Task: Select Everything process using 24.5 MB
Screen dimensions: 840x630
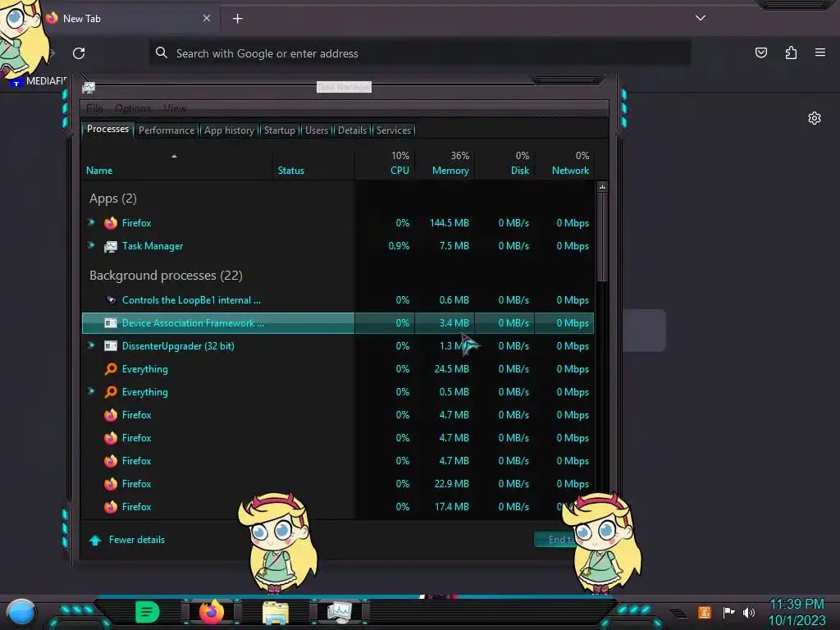Action: (x=337, y=369)
